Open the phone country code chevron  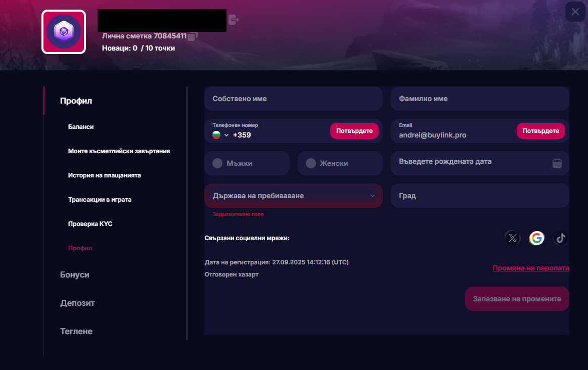pos(227,135)
